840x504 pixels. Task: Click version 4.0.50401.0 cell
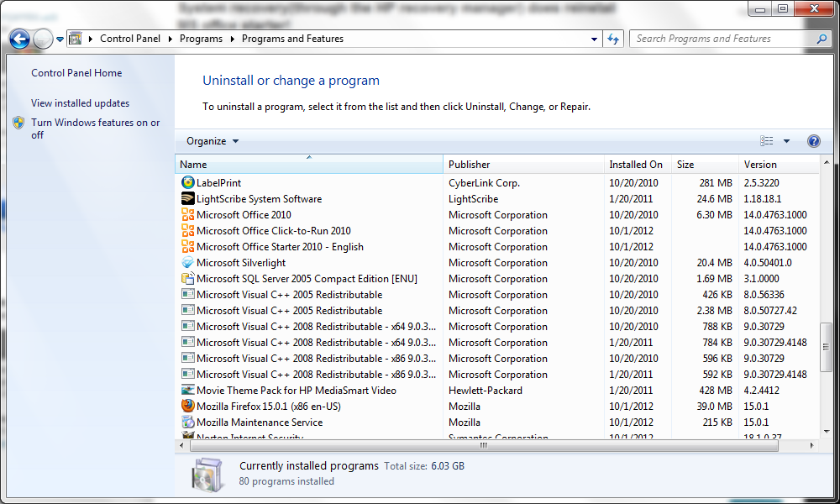click(x=768, y=263)
